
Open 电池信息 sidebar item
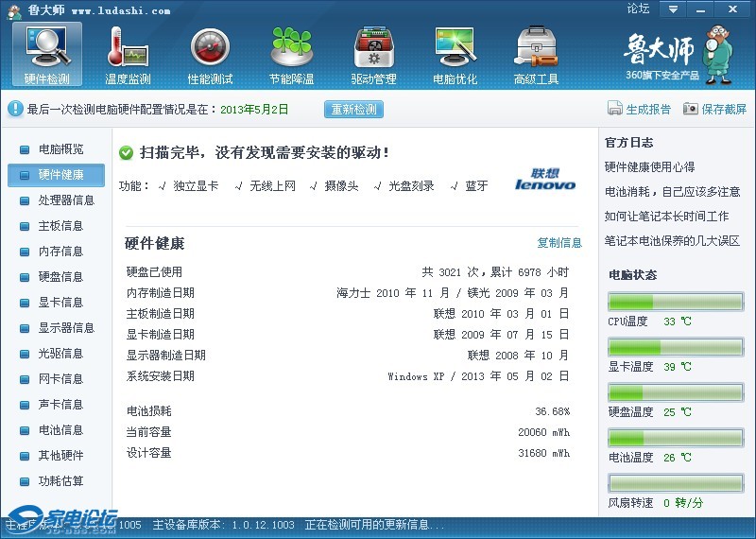[60, 430]
